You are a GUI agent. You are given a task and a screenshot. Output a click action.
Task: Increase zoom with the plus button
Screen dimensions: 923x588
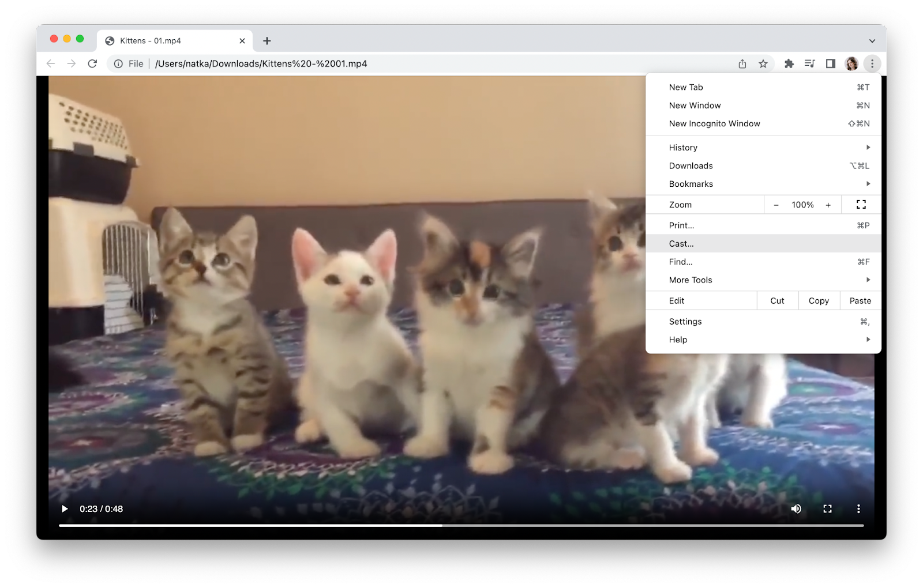click(828, 205)
